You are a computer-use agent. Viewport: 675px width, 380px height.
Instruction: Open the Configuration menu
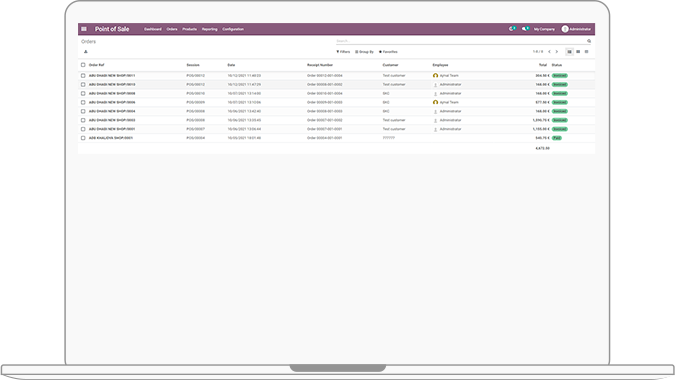point(233,29)
